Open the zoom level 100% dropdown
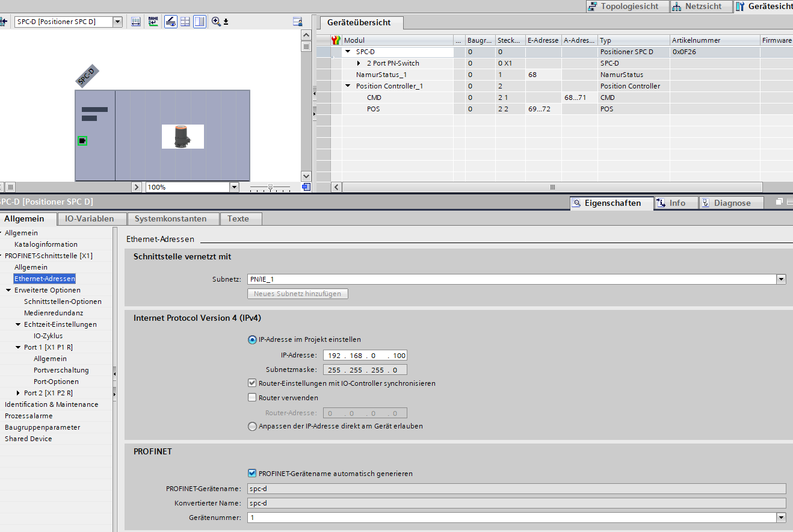This screenshot has height=532, width=793. click(x=234, y=187)
